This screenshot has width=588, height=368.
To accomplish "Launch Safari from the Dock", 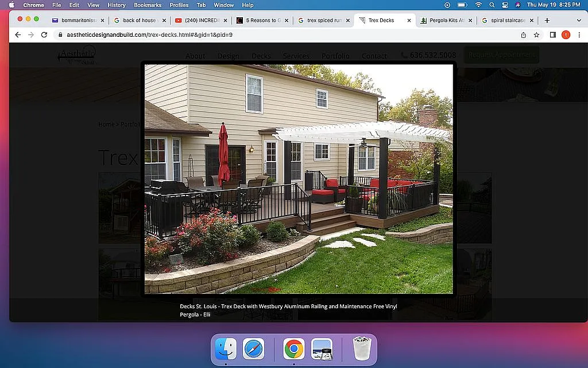I will [253, 349].
